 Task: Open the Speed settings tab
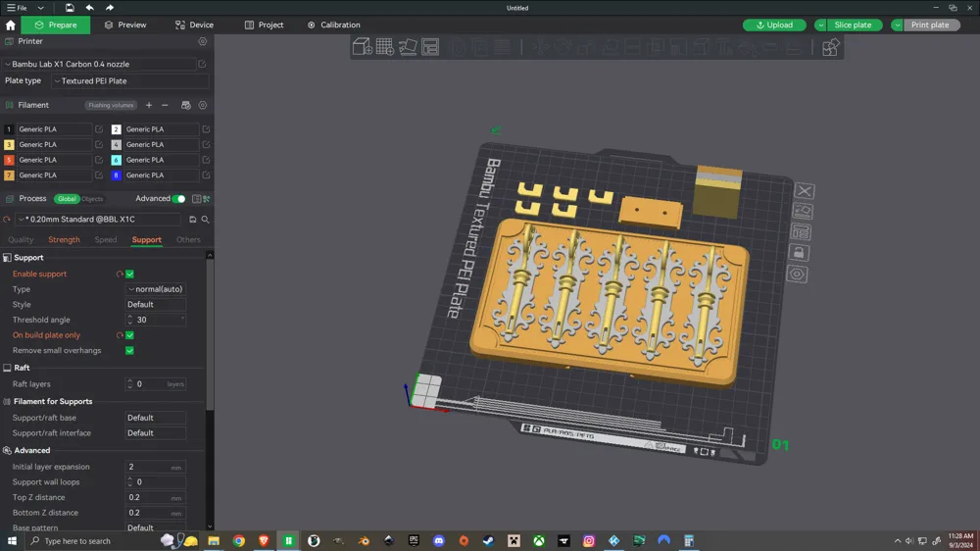[x=106, y=239]
